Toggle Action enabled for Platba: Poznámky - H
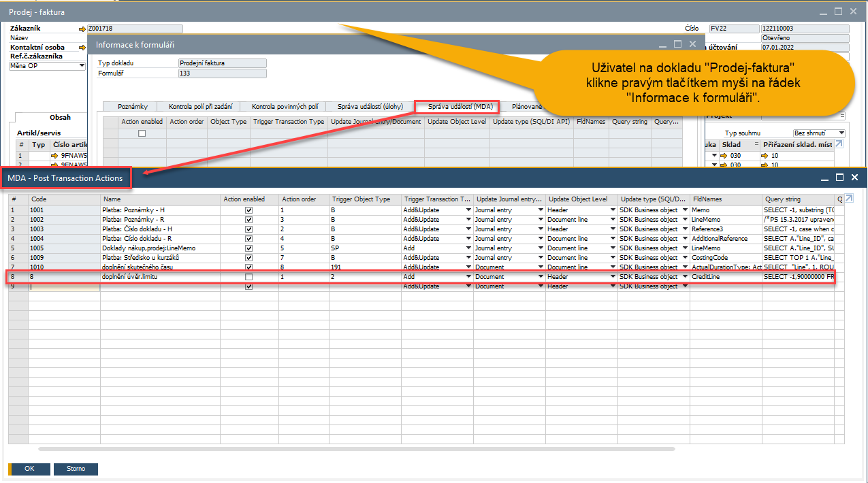This screenshot has width=868, height=483. (x=248, y=210)
